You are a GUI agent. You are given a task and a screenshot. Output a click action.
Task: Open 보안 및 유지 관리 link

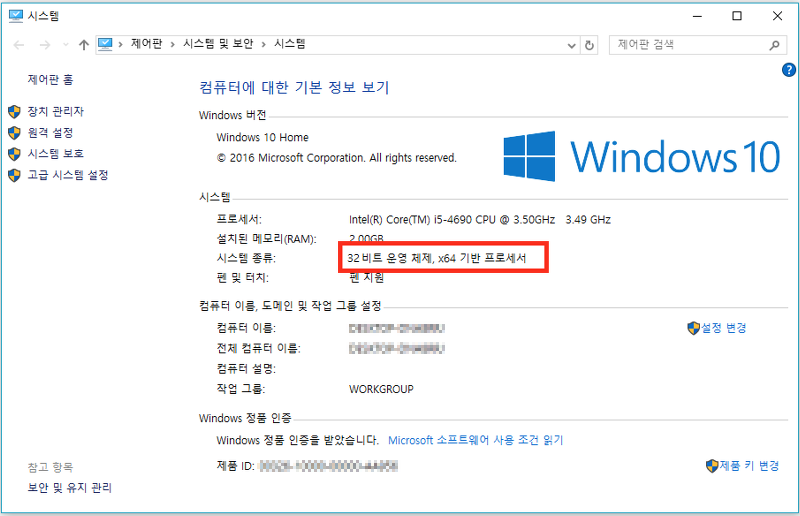(69, 487)
